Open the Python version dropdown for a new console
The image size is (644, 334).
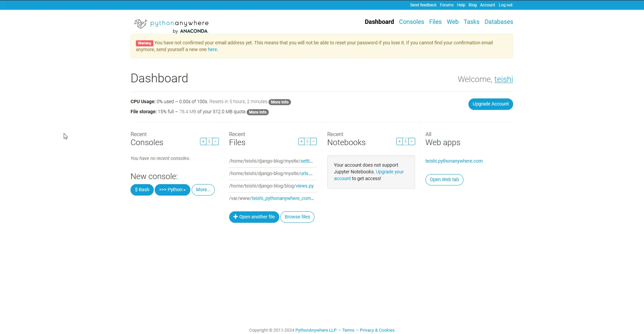click(x=172, y=190)
